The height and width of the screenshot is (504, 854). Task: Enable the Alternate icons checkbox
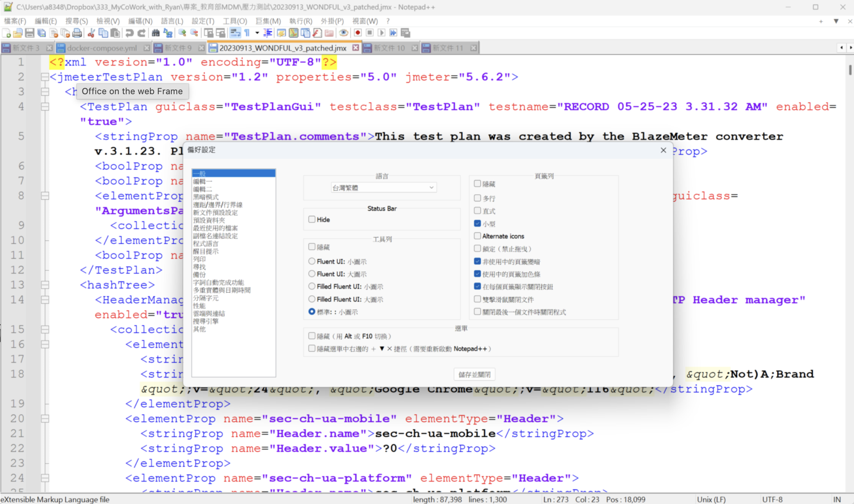[477, 236]
